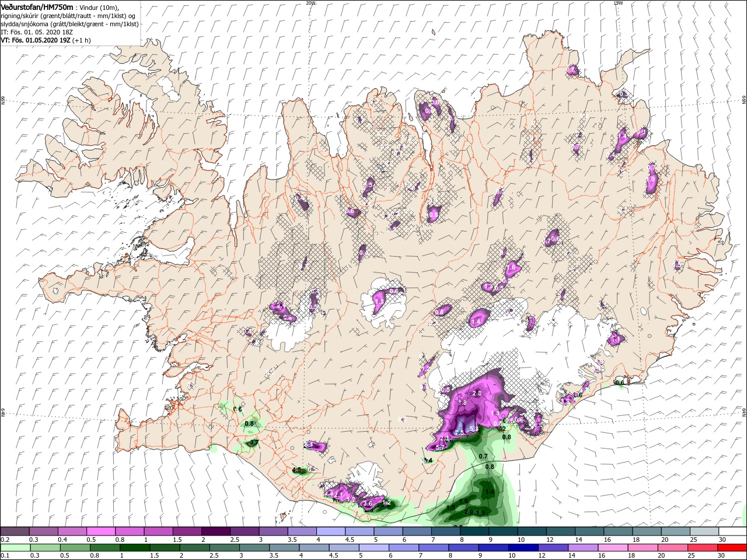Pick the bright red above-30 rain scale swatch
747x560 pixels.
(732, 548)
